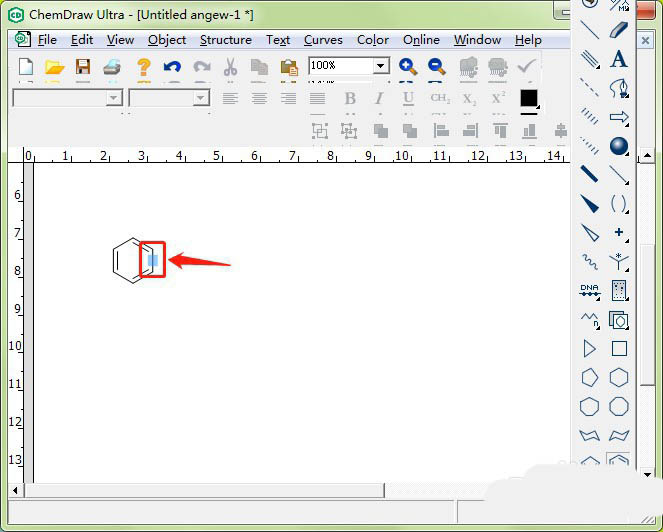Toggle Underline text style
The width and height of the screenshot is (663, 532).
(408, 99)
